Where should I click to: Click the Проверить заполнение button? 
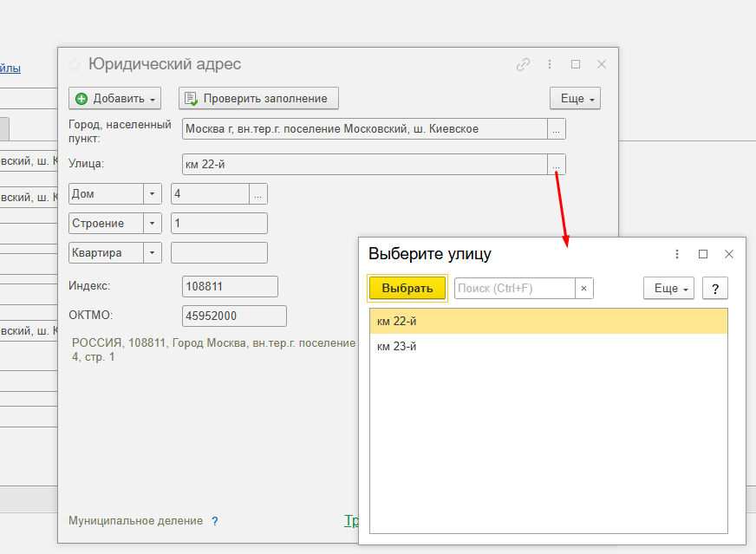pyautogui.click(x=258, y=98)
